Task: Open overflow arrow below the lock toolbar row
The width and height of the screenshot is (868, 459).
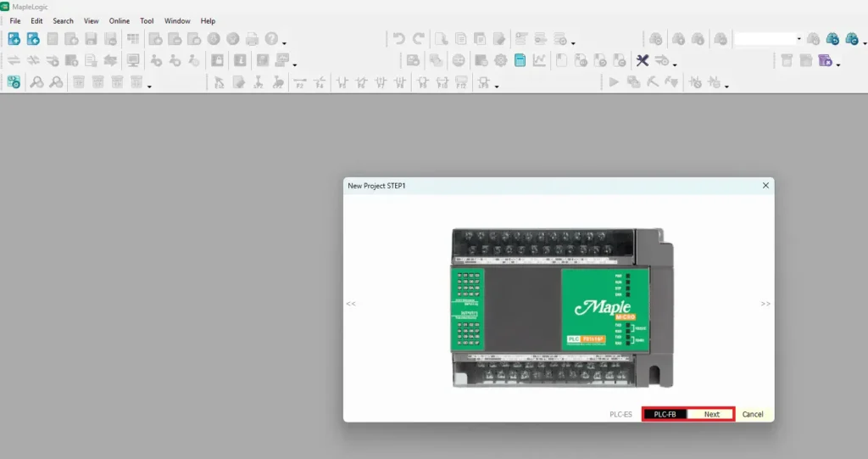Action: click(x=294, y=64)
